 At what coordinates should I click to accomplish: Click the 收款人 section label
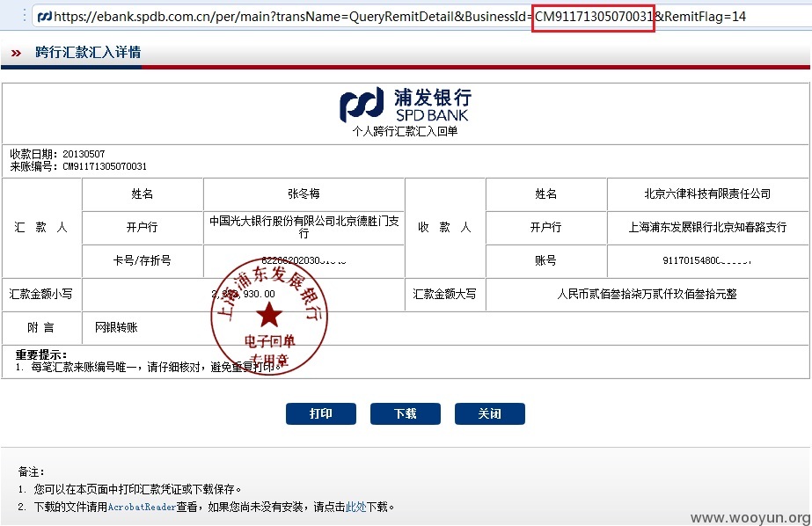pyautogui.click(x=444, y=227)
